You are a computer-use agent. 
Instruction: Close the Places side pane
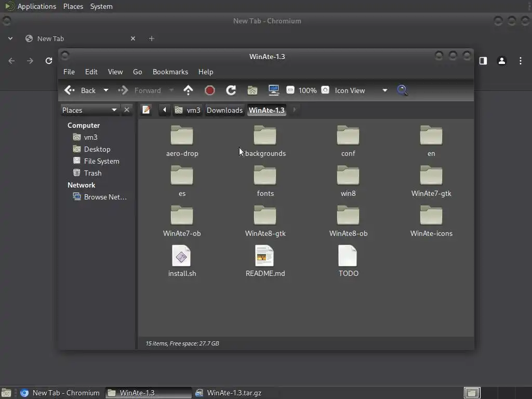127,110
